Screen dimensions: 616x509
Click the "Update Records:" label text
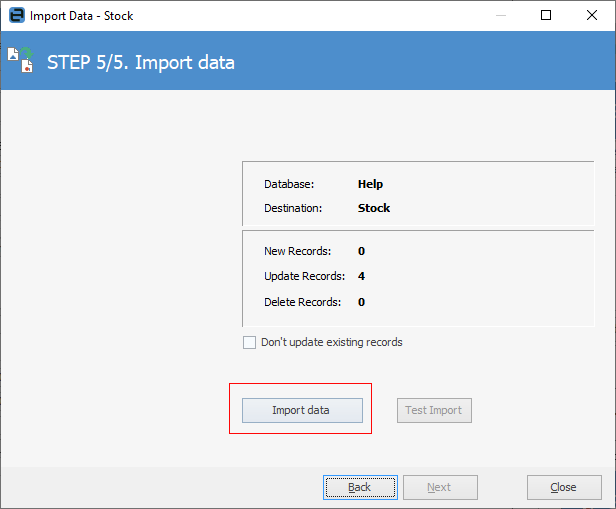[304, 276]
